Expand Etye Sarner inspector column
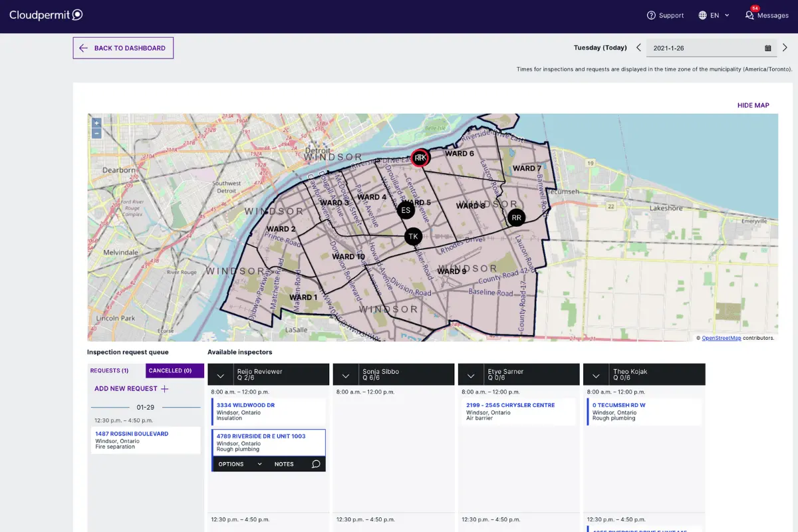 [471, 375]
